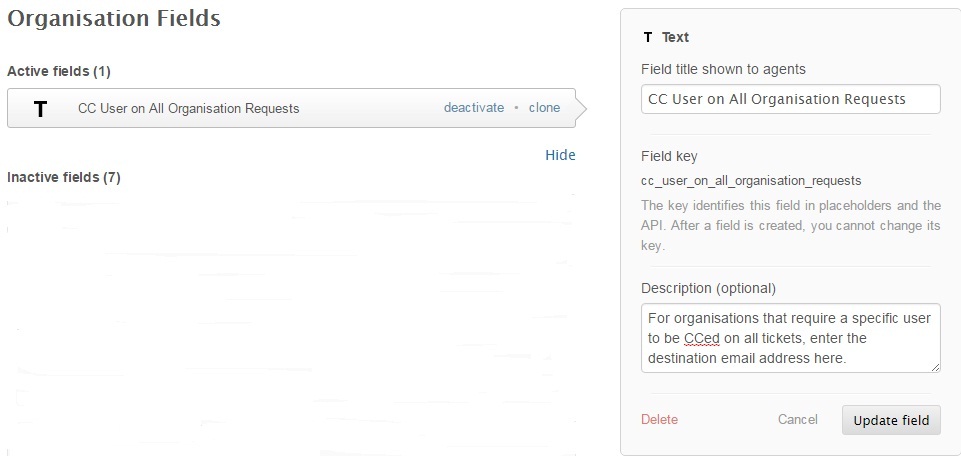
Task: Click the field key cc_user_on_all_organisation_requests text
Action: [751, 181]
